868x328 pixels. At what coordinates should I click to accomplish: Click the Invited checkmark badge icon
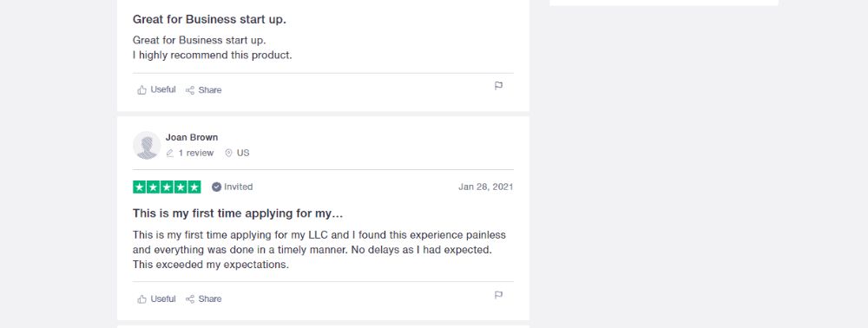click(216, 187)
